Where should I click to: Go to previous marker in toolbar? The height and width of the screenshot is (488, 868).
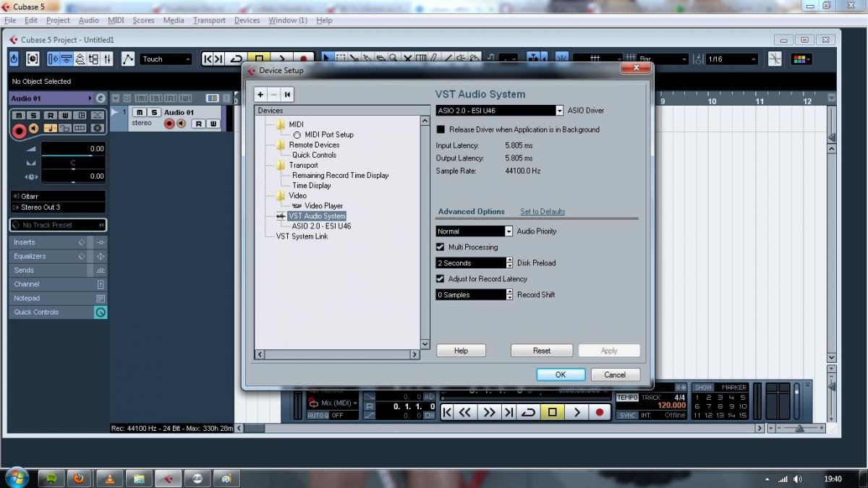(x=208, y=59)
